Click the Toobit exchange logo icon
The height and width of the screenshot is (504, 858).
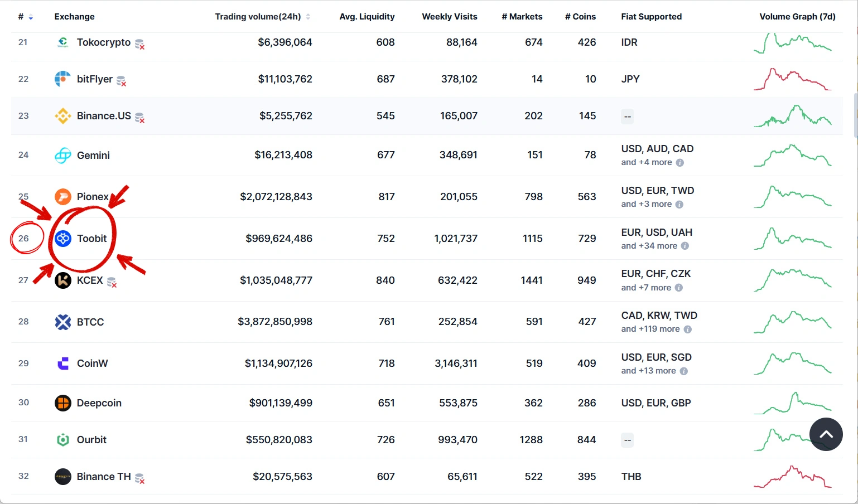coord(63,239)
